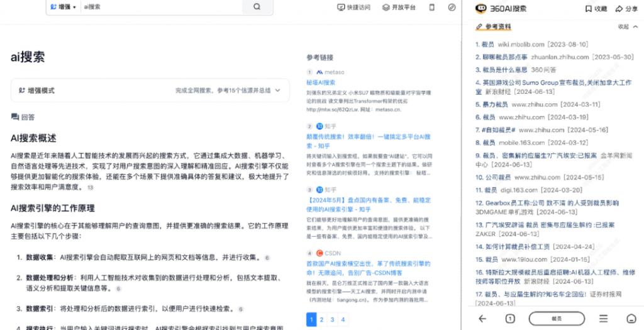The height and width of the screenshot is (330, 644).
Task: Click the CSDN icon of reference 4
Action: tap(319, 253)
